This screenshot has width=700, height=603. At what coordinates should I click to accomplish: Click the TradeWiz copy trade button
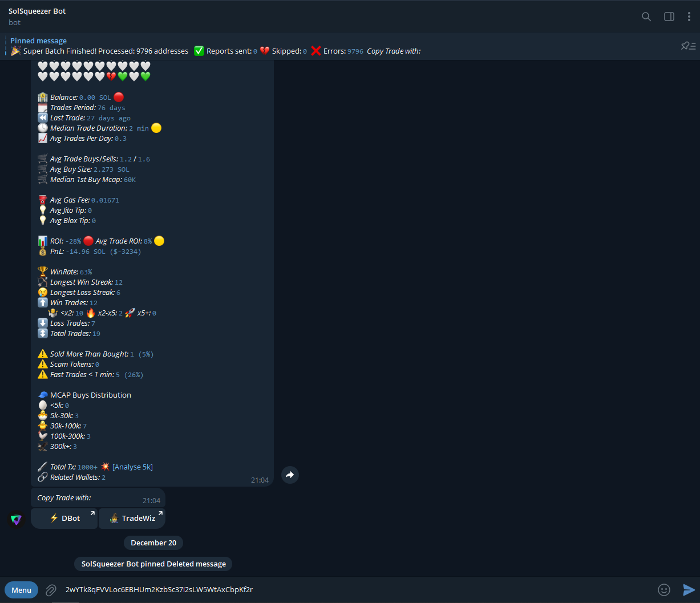(x=132, y=518)
